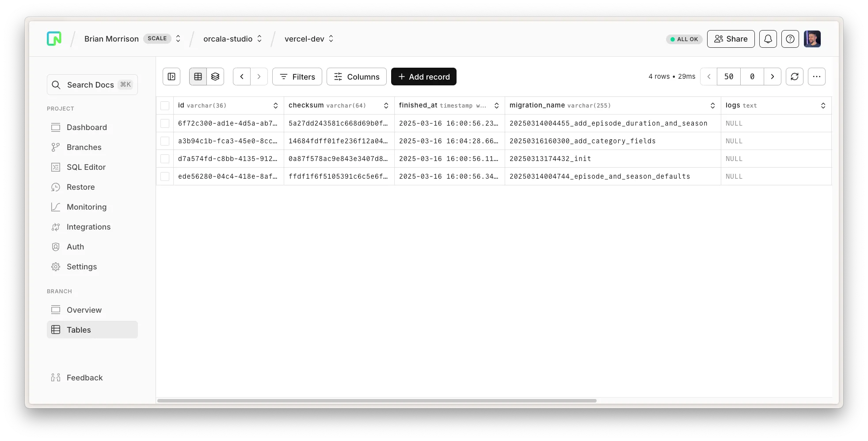Viewport: 868px width, 441px height.
Task: Open the Neon logo home
Action: pyautogui.click(x=54, y=39)
